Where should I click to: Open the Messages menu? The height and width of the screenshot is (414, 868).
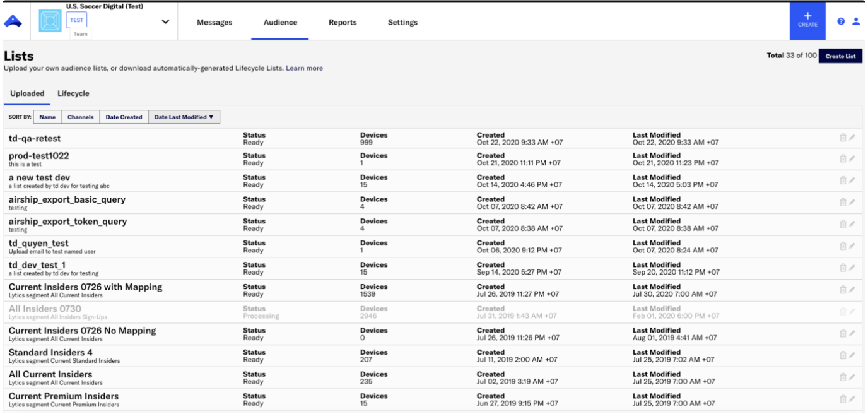pos(214,22)
